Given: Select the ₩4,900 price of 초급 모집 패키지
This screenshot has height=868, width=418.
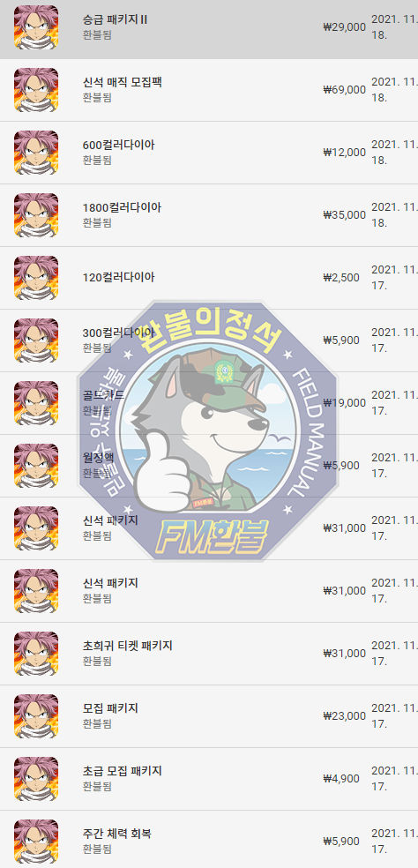Looking at the screenshot, I should pos(341,778).
